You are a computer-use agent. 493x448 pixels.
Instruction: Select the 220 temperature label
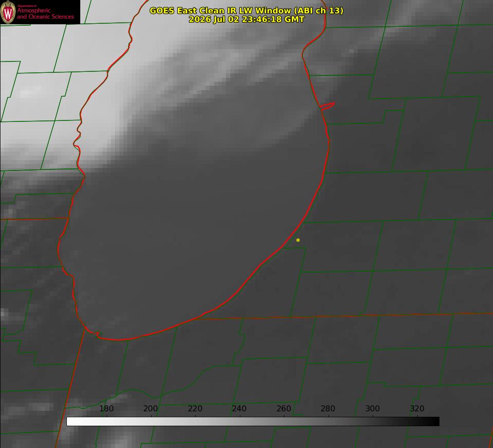tap(195, 408)
